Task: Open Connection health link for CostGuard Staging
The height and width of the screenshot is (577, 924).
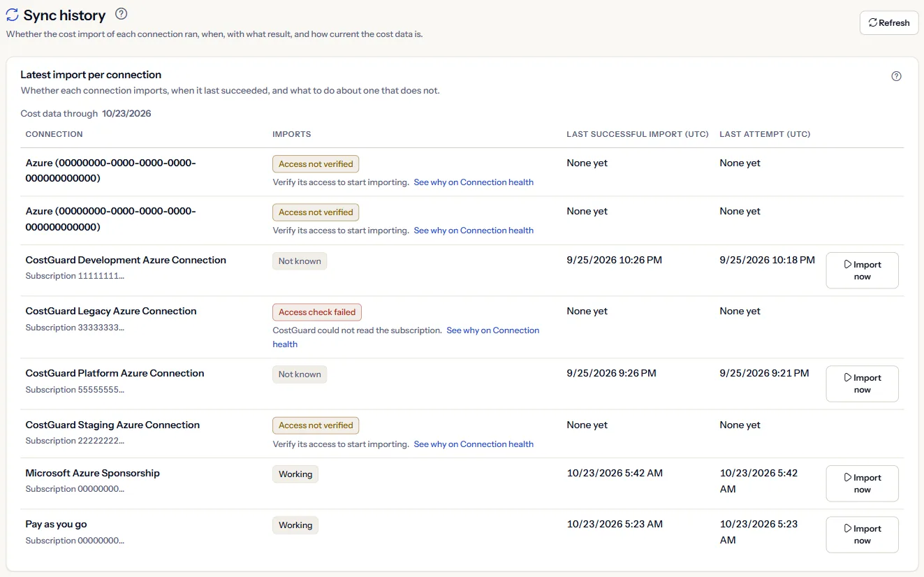Action: coord(474,444)
